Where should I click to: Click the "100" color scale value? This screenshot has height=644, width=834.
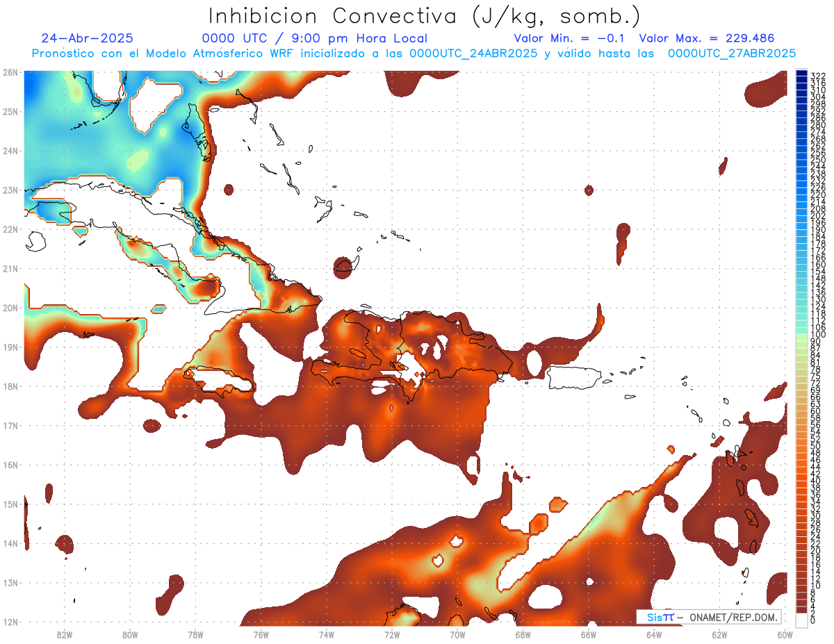click(x=818, y=335)
